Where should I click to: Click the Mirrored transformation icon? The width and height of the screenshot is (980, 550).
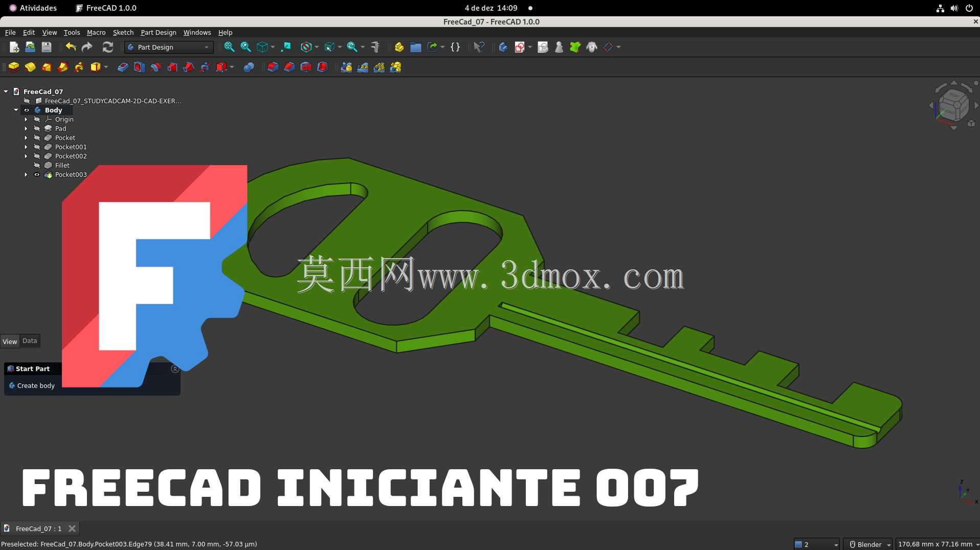tap(346, 67)
